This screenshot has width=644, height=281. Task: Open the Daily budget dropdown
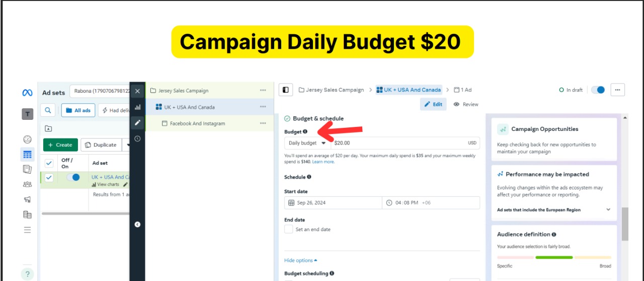[307, 143]
